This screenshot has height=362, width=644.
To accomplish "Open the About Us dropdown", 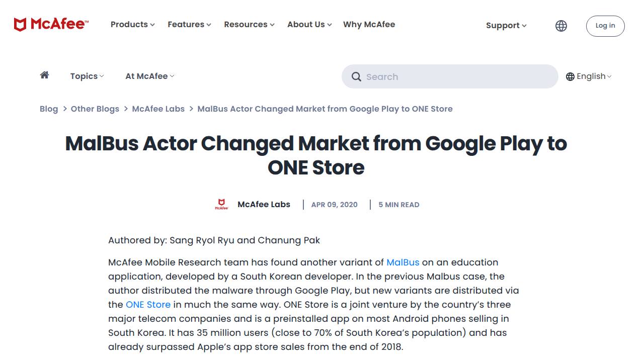I will pyautogui.click(x=309, y=24).
